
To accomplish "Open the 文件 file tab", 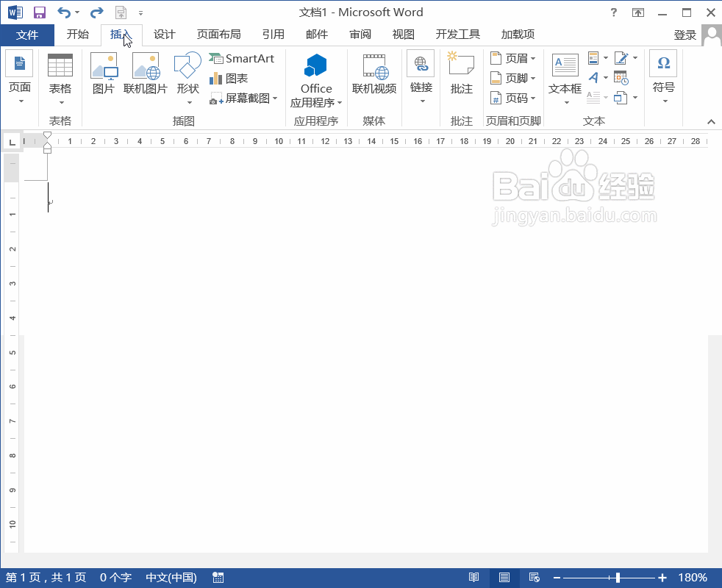I will pyautogui.click(x=27, y=35).
